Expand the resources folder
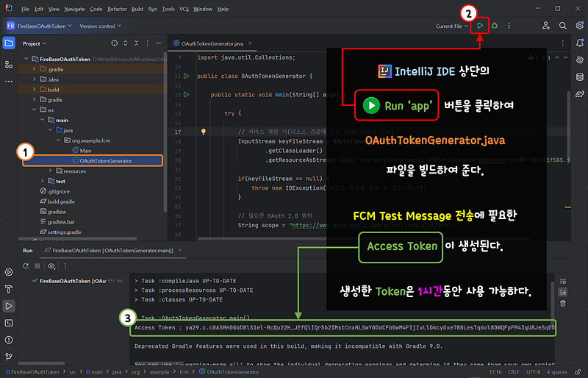The height and width of the screenshot is (378, 588). tap(51, 171)
